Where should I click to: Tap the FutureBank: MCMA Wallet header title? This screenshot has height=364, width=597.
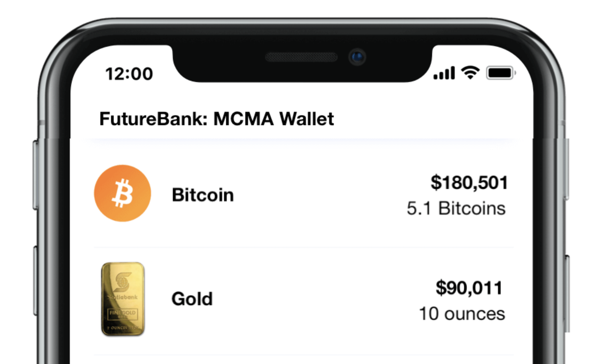(217, 119)
